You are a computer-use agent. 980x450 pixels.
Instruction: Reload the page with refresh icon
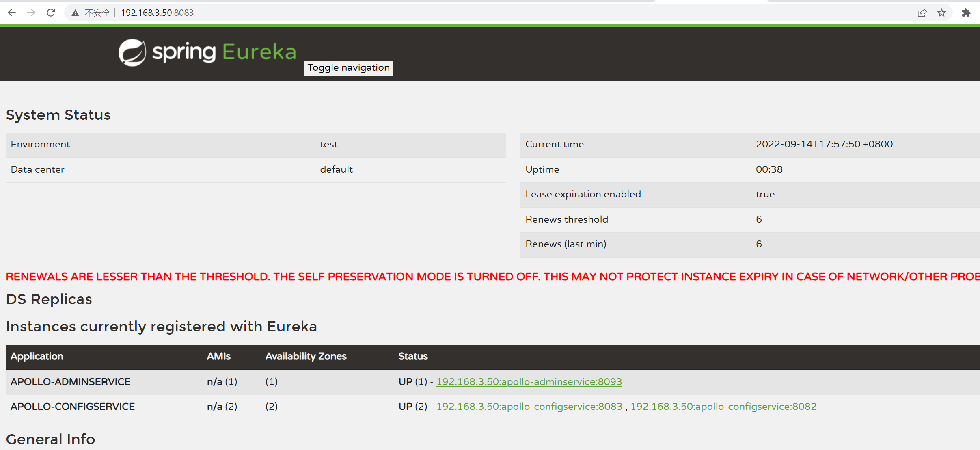(x=51, y=13)
